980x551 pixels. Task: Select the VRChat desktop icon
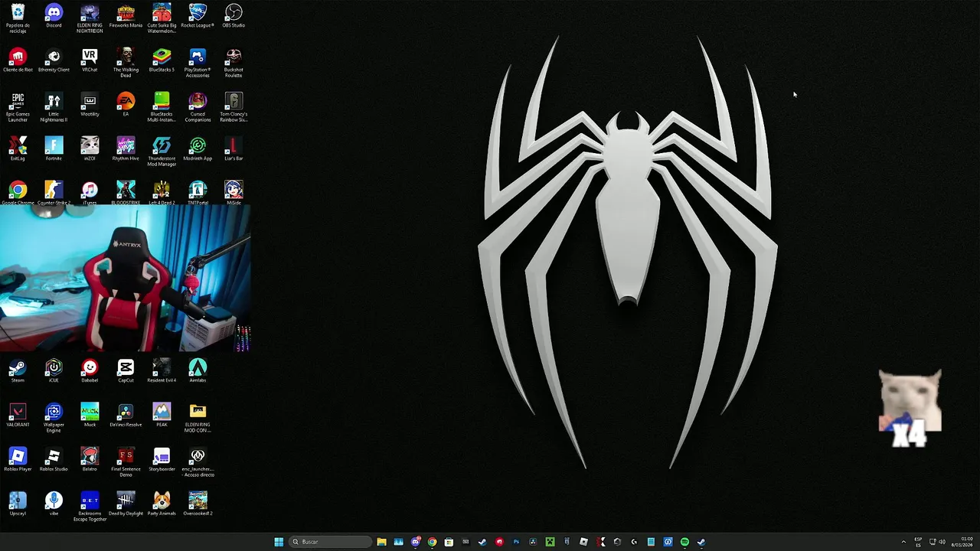[90, 60]
